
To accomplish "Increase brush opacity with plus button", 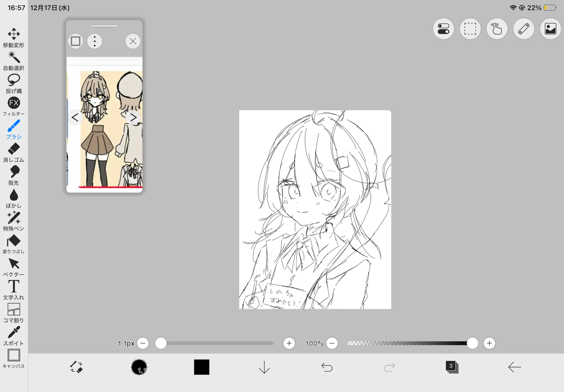I will (x=489, y=343).
